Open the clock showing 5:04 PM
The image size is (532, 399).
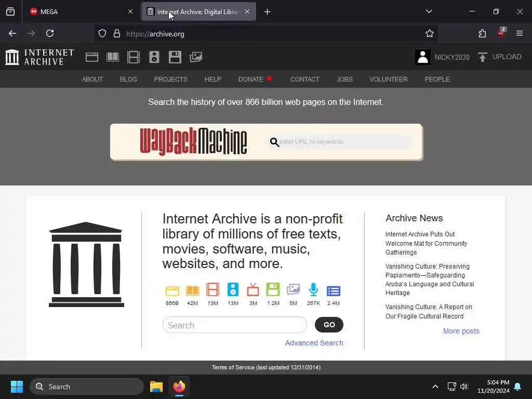(x=494, y=387)
